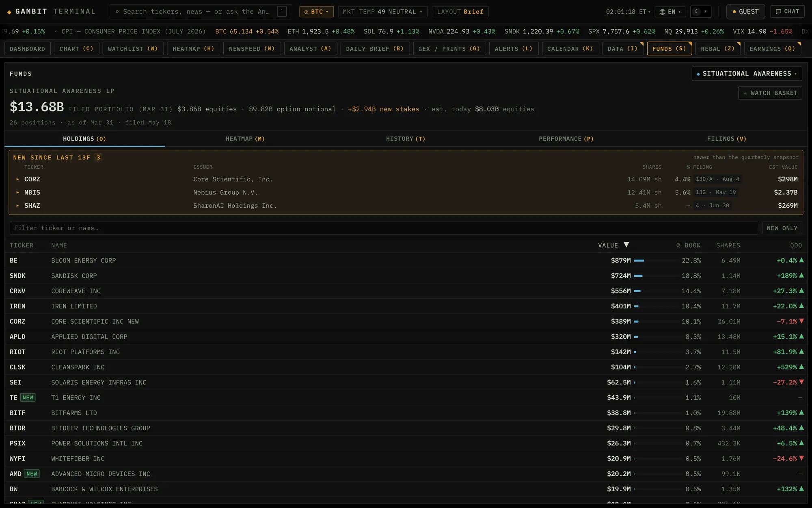Viewport: 812px width, 508px height.
Task: Toggle dark mode moon icon
Action: pos(697,11)
